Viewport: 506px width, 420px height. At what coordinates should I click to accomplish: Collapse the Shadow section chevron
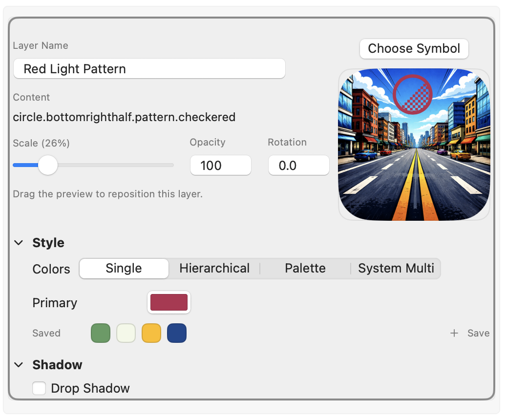(19, 365)
